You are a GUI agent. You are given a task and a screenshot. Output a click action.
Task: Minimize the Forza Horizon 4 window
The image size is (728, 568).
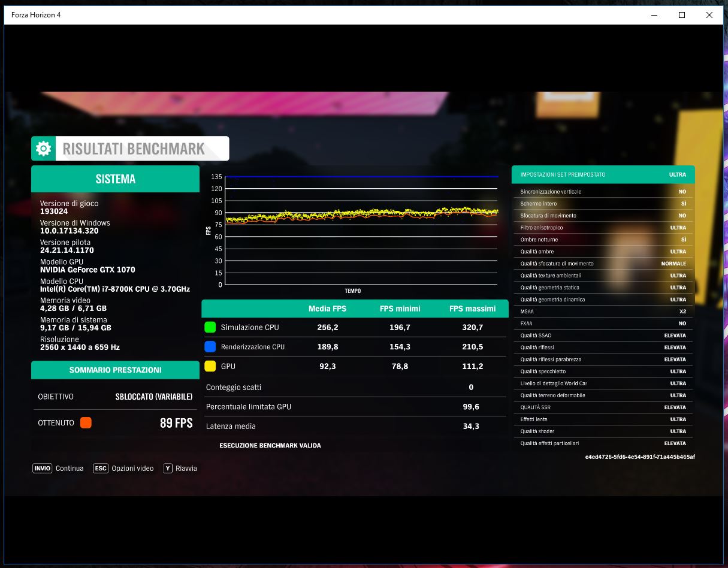[654, 15]
